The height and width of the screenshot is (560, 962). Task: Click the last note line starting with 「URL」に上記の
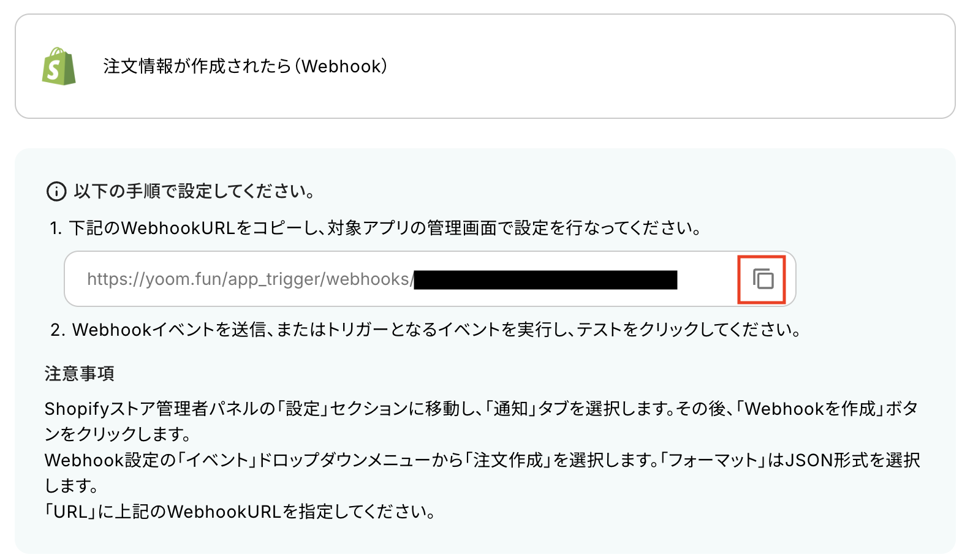click(x=240, y=512)
